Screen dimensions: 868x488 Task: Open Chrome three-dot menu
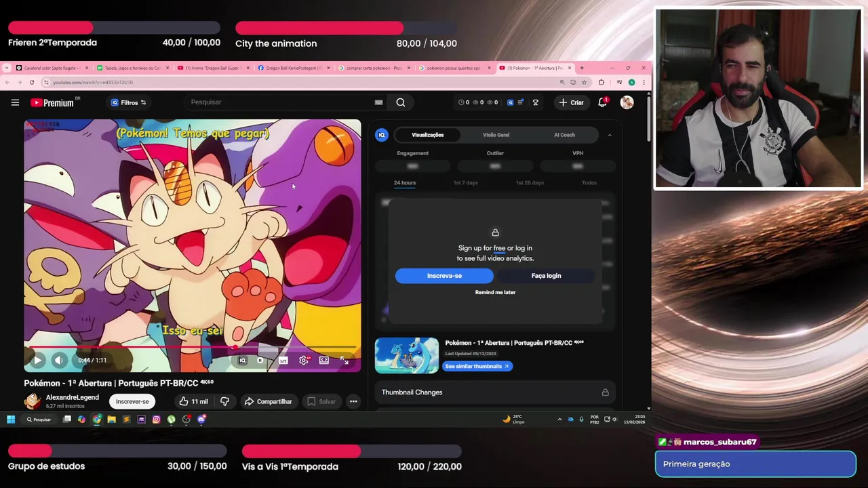click(x=644, y=82)
